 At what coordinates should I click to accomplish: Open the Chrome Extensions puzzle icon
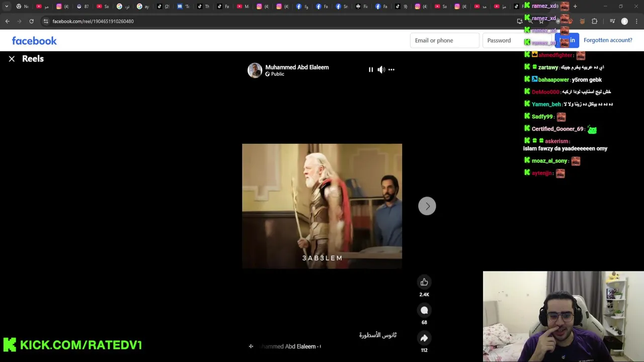(595, 21)
